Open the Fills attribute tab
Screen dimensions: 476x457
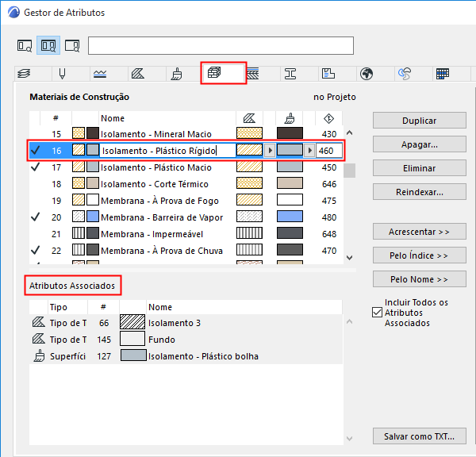[138, 74]
